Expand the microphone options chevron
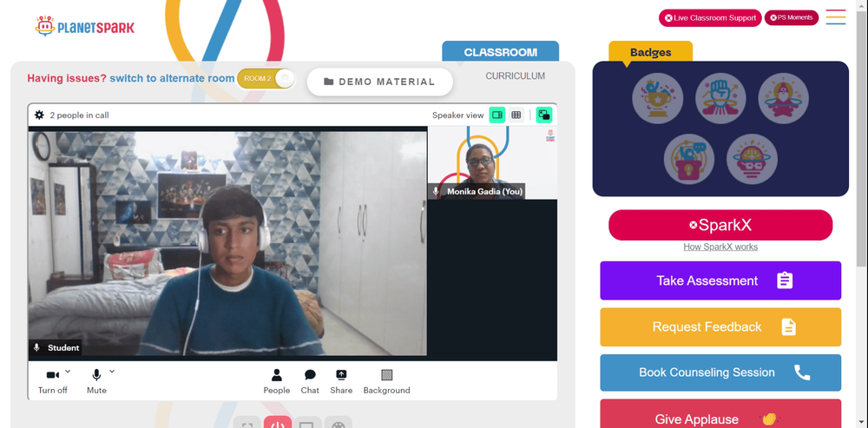The width and height of the screenshot is (868, 428). pos(112,371)
